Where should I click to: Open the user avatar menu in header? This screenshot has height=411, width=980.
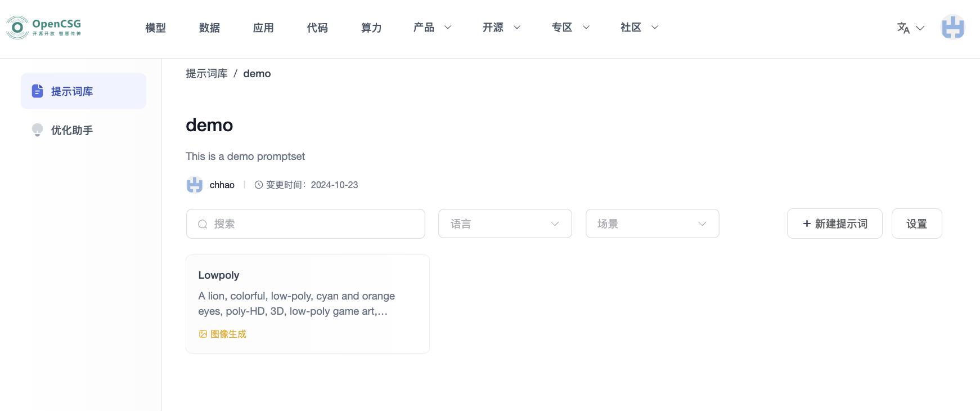952,27
